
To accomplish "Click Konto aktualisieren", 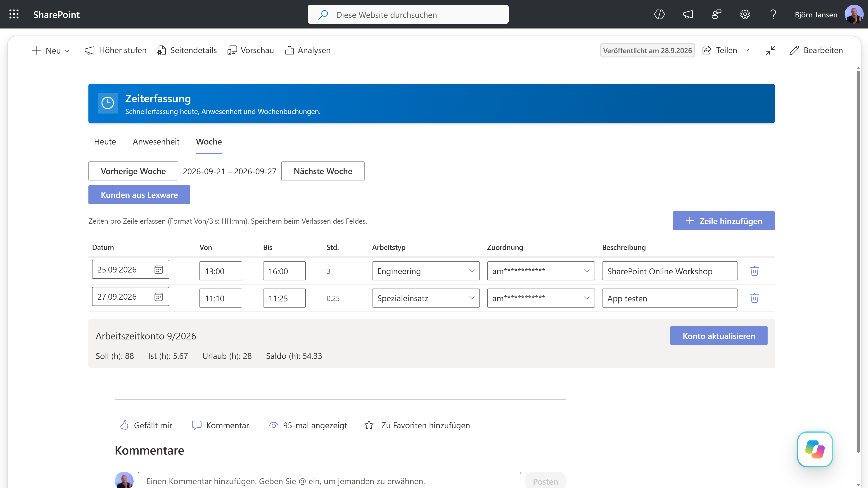I will [x=718, y=335].
